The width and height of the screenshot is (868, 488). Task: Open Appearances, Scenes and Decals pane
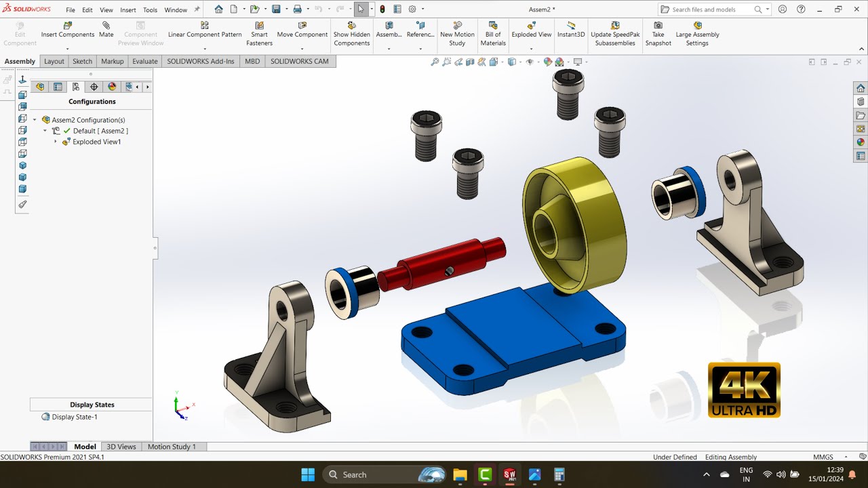point(861,142)
